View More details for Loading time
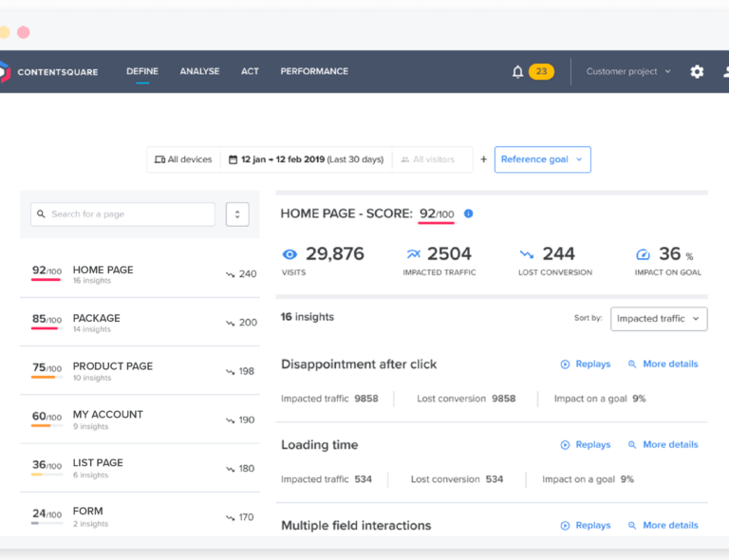 click(x=663, y=444)
